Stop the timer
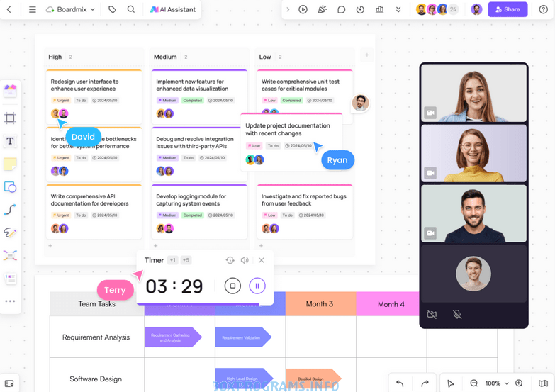Viewport: 555px width, 392px height. (x=232, y=286)
